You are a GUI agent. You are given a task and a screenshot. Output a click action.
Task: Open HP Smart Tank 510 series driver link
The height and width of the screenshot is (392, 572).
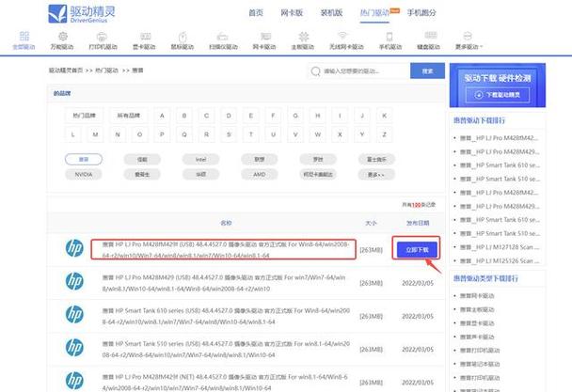[226, 349]
